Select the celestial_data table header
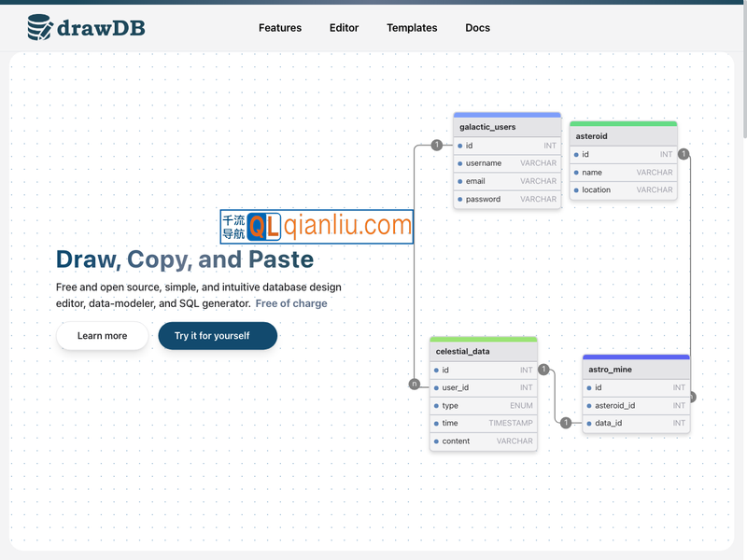This screenshot has height=560, width=747. click(483, 352)
